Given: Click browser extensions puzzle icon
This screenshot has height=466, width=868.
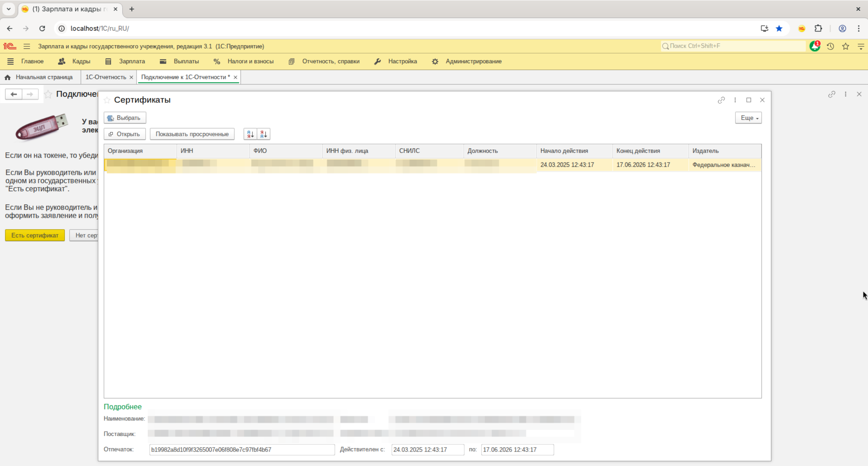Looking at the screenshot, I should pos(818,29).
